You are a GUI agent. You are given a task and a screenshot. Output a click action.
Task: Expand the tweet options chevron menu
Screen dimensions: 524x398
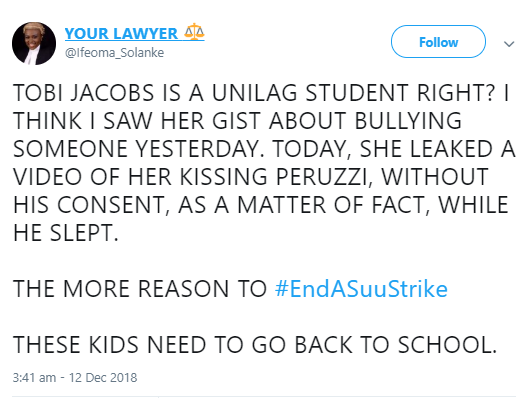tap(509, 44)
